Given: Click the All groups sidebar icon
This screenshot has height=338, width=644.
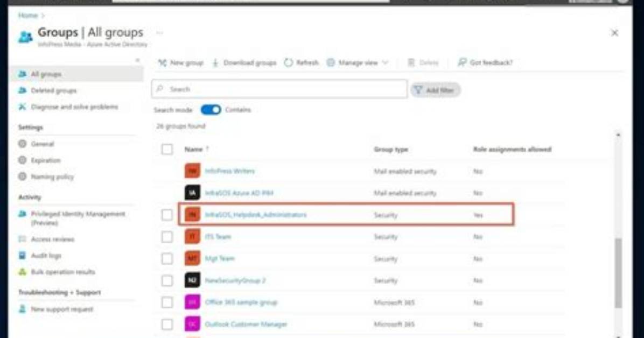Looking at the screenshot, I should (22, 74).
